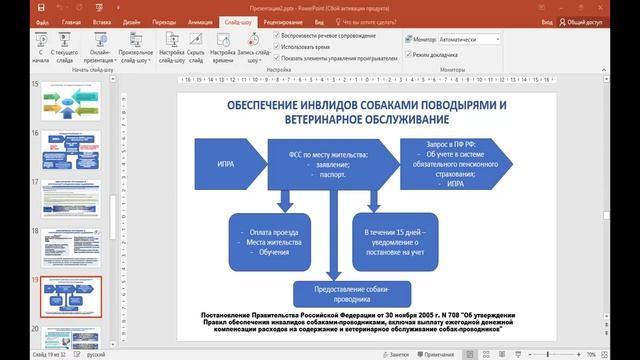Screen dimensions: 640x360
Task: Select slide 17 thumbnail
Action: (71, 199)
